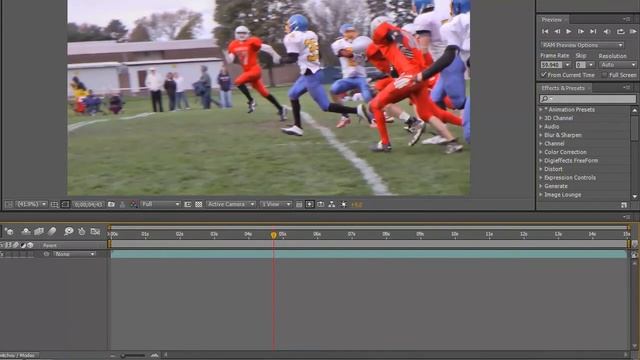Take a snapshot with camera icon

click(111, 204)
